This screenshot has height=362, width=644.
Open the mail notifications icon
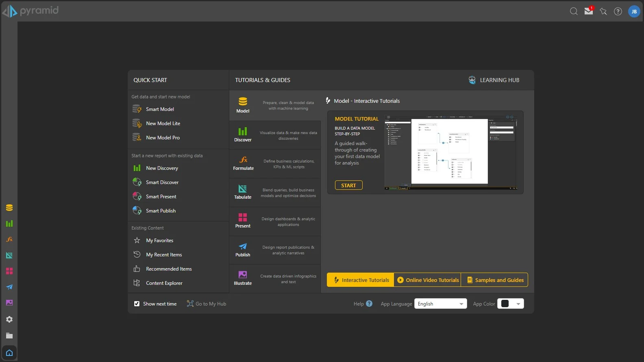click(589, 11)
